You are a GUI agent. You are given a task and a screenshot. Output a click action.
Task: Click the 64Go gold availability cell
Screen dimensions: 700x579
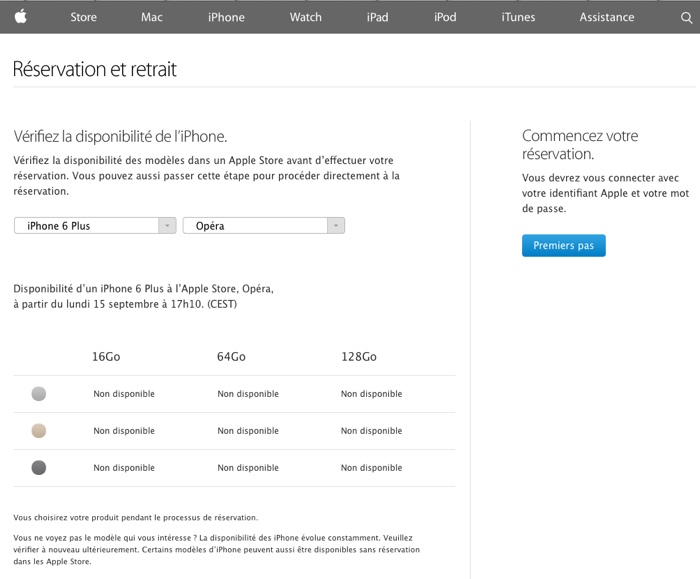[248, 431]
